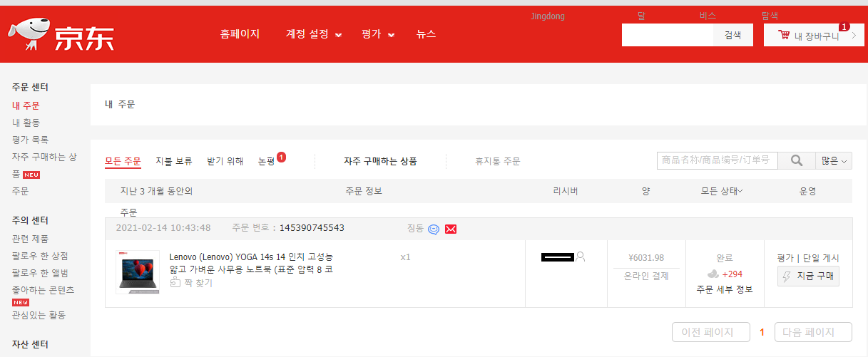The image size is (868, 357).
Task: Open the blue chat icon next to 징동
Action: pos(434,229)
